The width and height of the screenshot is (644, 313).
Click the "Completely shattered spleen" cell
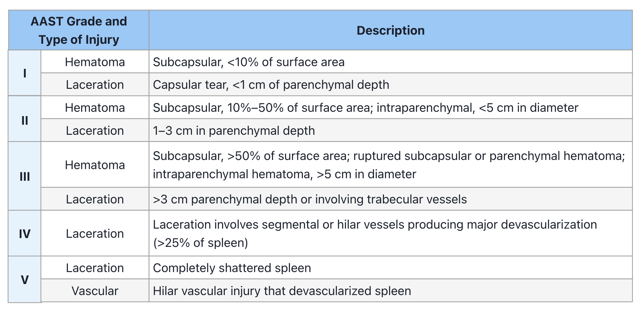[232, 268]
